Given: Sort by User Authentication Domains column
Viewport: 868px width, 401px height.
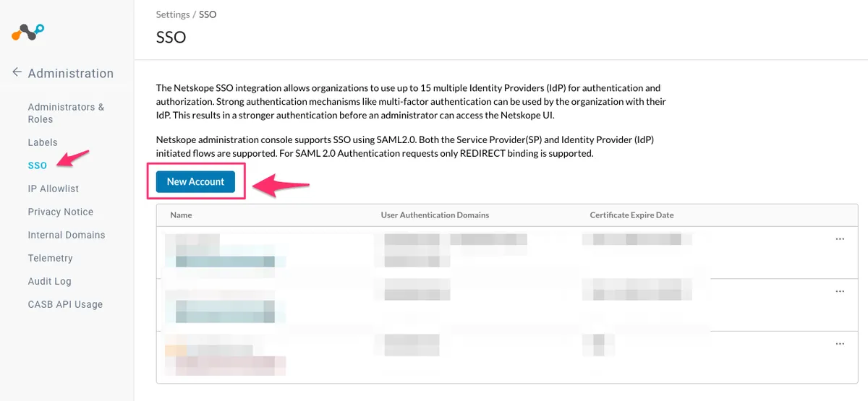Looking at the screenshot, I should pyautogui.click(x=435, y=215).
